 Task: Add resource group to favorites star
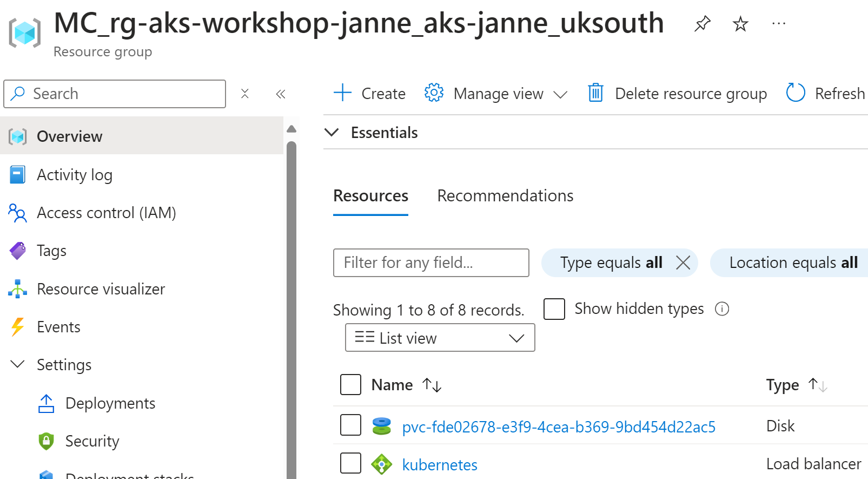[x=740, y=23]
